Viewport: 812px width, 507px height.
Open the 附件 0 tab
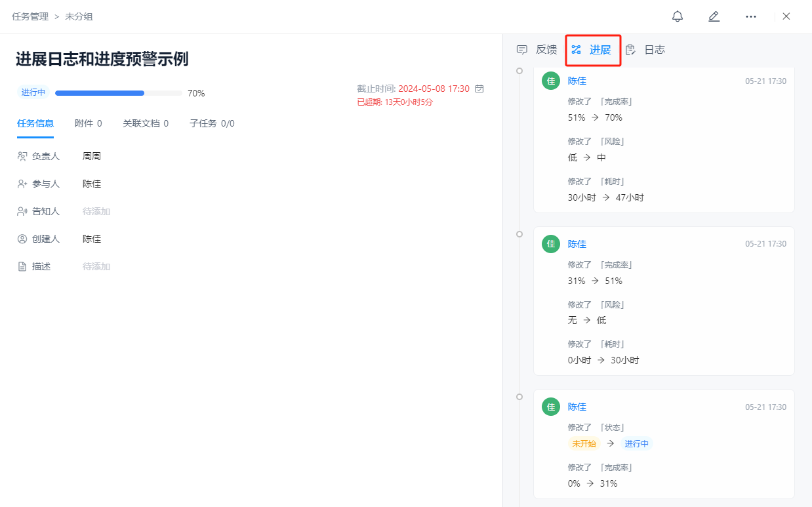[88, 123]
